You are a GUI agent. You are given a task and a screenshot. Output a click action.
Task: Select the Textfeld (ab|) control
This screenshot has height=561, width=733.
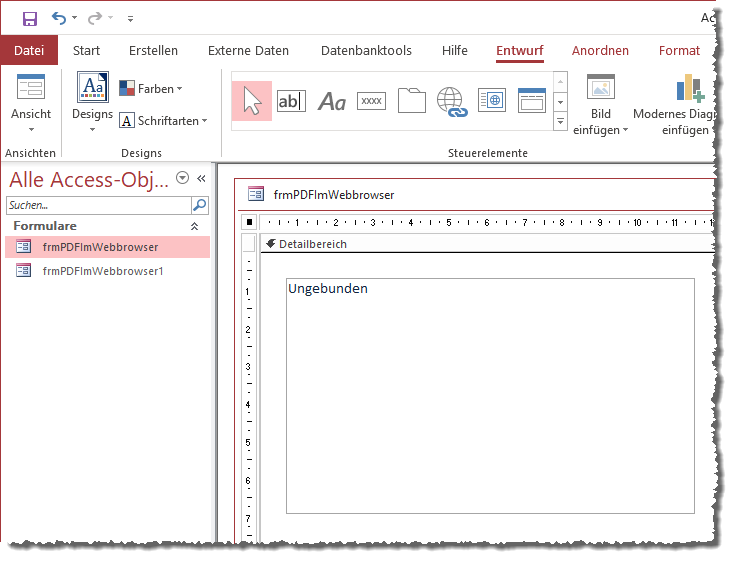click(291, 101)
